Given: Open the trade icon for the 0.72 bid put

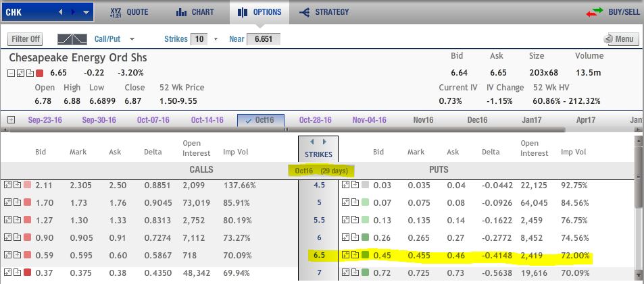Looking at the screenshot, I should [x=345, y=273].
